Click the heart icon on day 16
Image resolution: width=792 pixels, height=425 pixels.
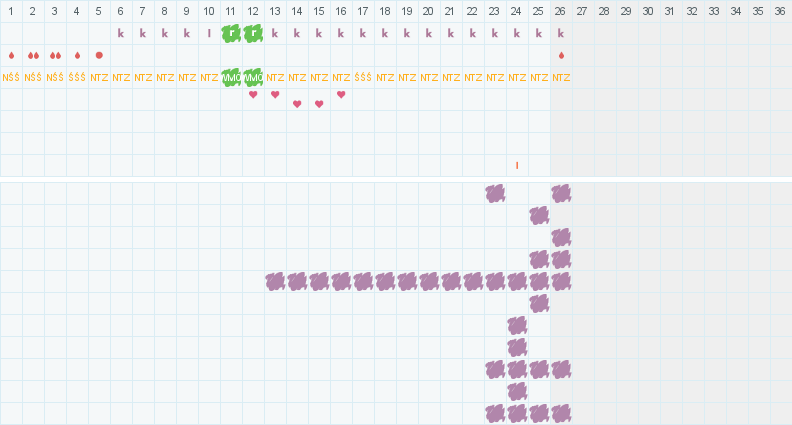(x=341, y=95)
